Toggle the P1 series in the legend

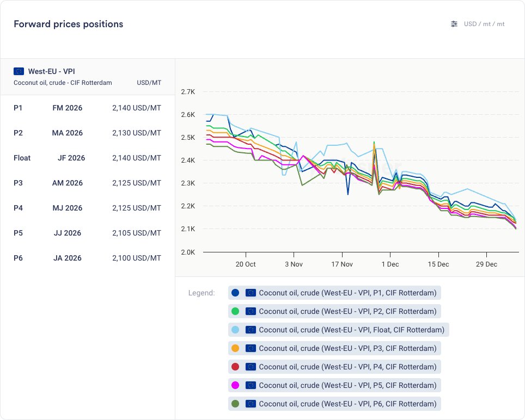click(347, 293)
